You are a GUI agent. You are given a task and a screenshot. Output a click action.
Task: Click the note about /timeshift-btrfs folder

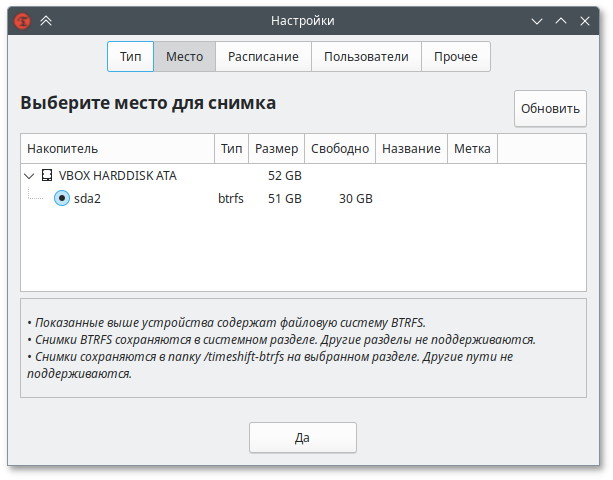[270, 365]
